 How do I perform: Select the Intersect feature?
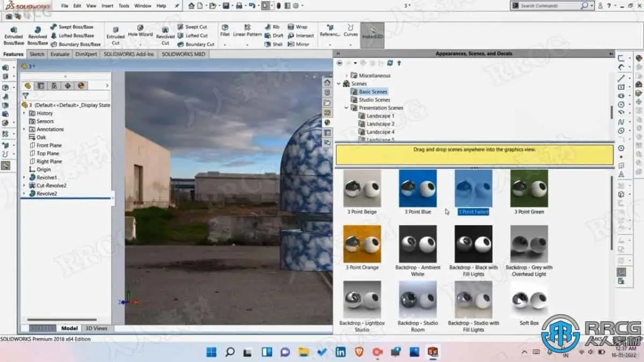pos(301,35)
